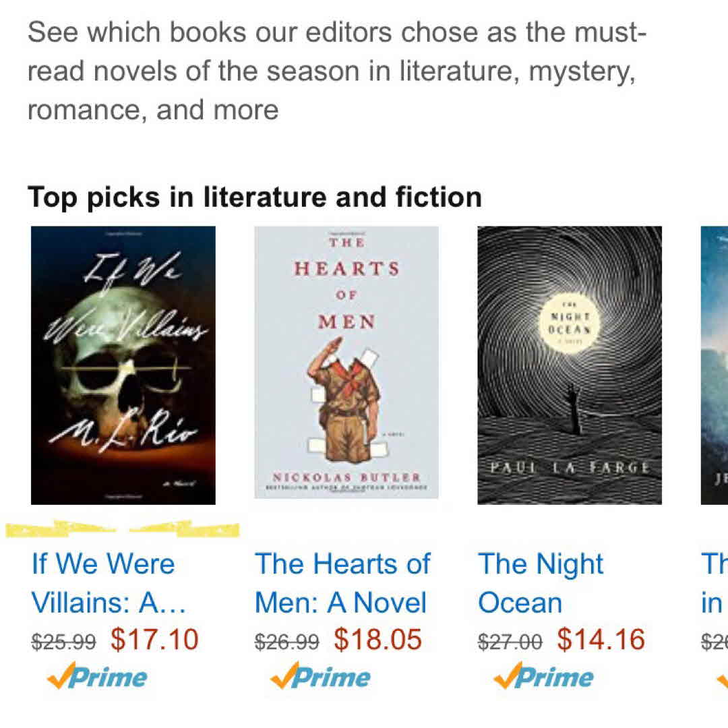The height and width of the screenshot is (728, 728).
Task: Click the $17.10 sale price
Action: [x=154, y=640]
